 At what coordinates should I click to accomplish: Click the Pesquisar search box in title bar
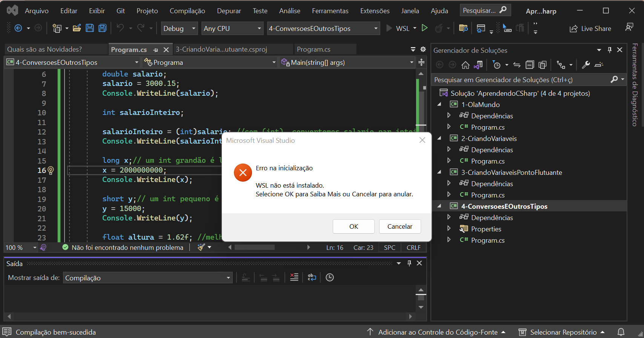click(x=485, y=10)
